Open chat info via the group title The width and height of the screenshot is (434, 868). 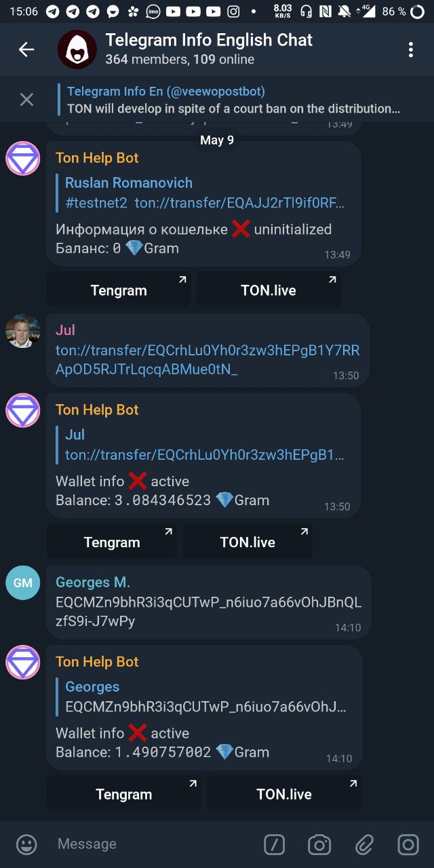209,41
